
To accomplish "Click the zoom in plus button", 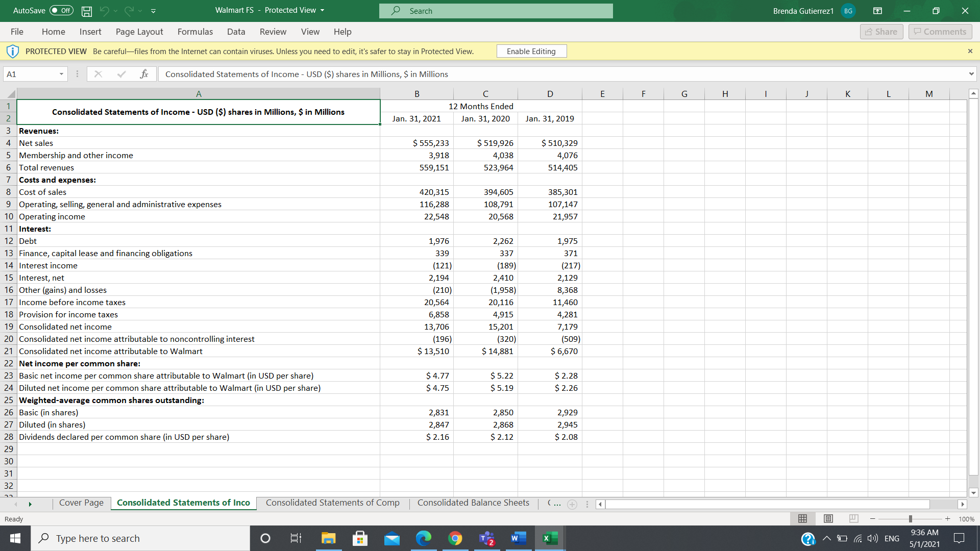I will [947, 519].
